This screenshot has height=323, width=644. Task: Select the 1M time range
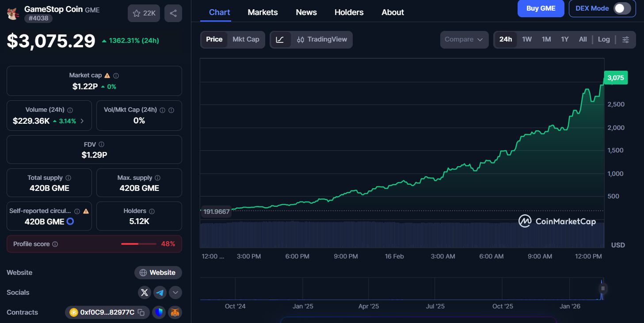pos(546,39)
